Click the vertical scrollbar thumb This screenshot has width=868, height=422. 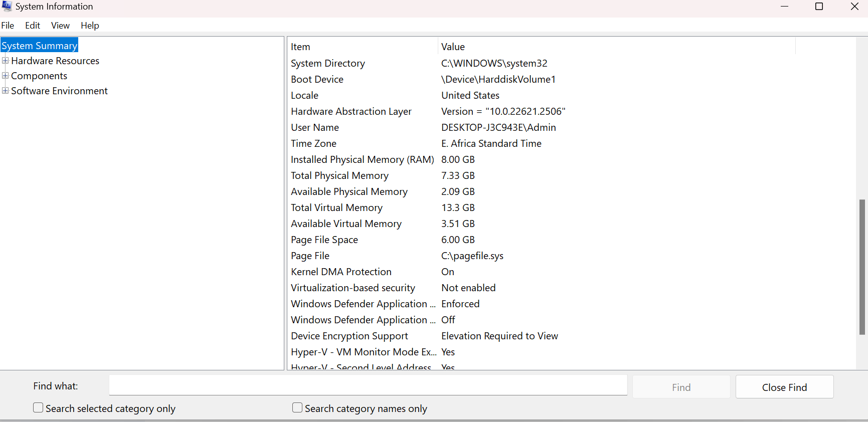(862, 267)
